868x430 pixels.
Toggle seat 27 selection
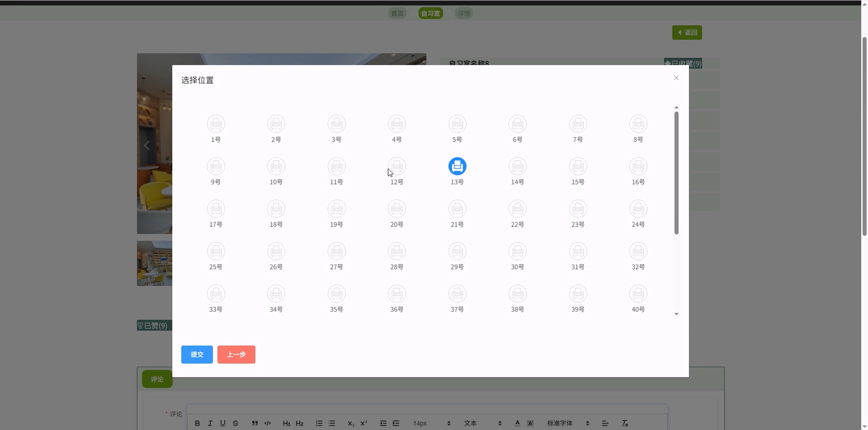[x=336, y=251]
